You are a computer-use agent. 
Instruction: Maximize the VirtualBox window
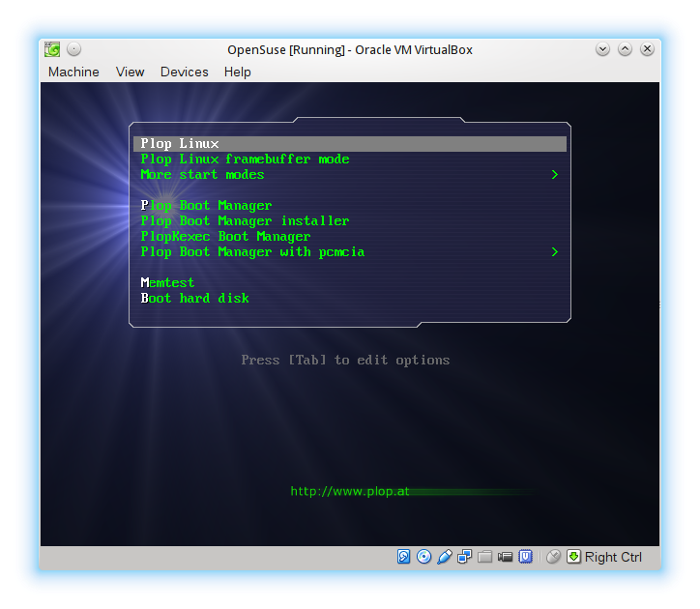point(625,49)
